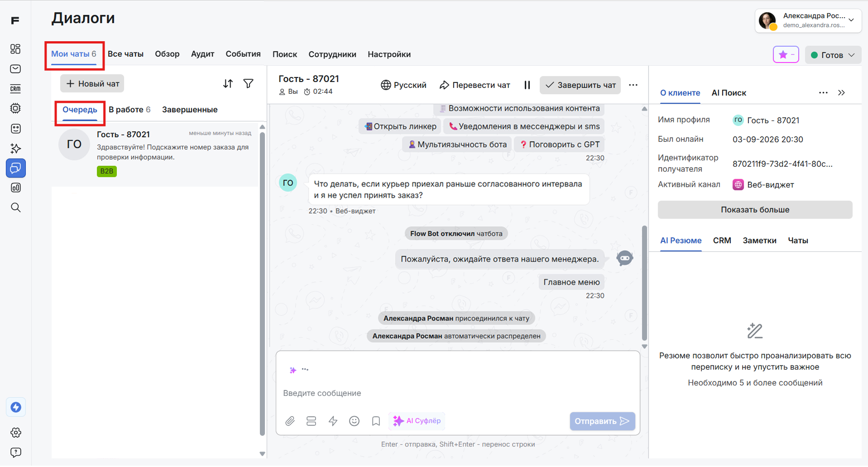
Task: Click the Введите сообщение input field
Action: coord(457,393)
